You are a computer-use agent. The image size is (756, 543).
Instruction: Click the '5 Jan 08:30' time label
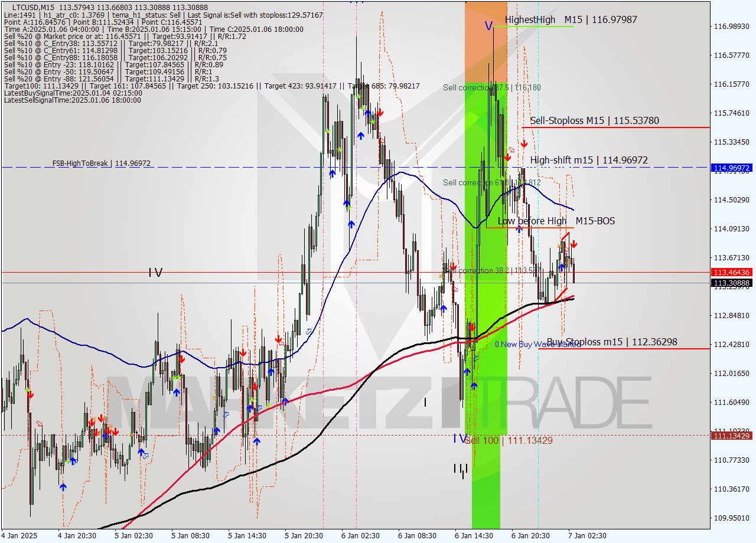pyautogui.click(x=191, y=535)
